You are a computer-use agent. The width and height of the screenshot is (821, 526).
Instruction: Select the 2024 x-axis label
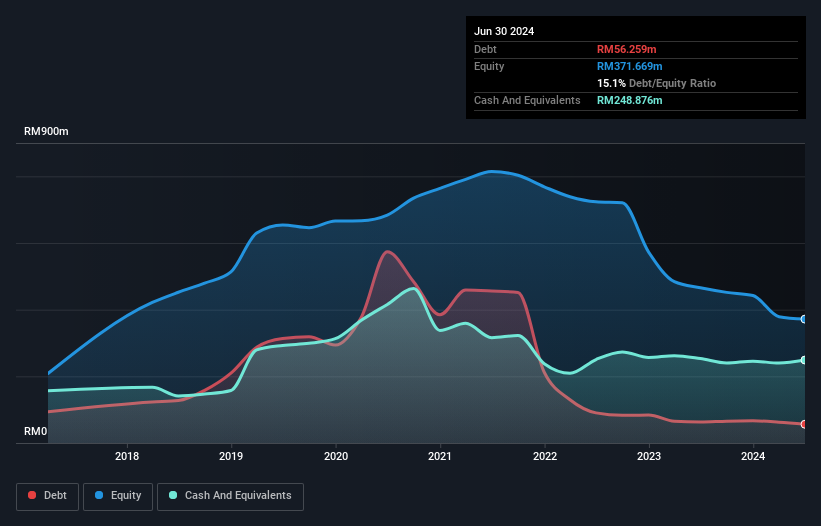pos(753,456)
